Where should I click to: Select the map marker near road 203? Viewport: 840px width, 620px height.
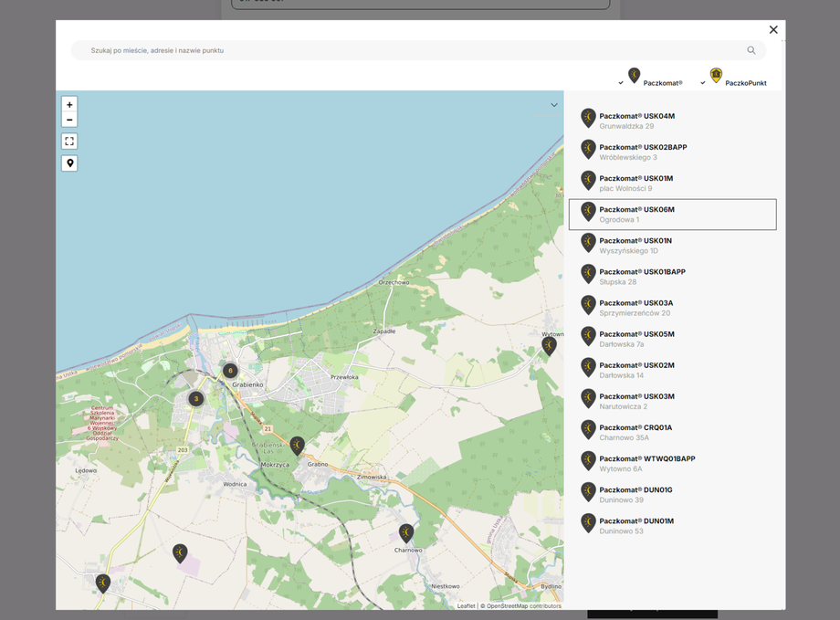click(x=180, y=553)
